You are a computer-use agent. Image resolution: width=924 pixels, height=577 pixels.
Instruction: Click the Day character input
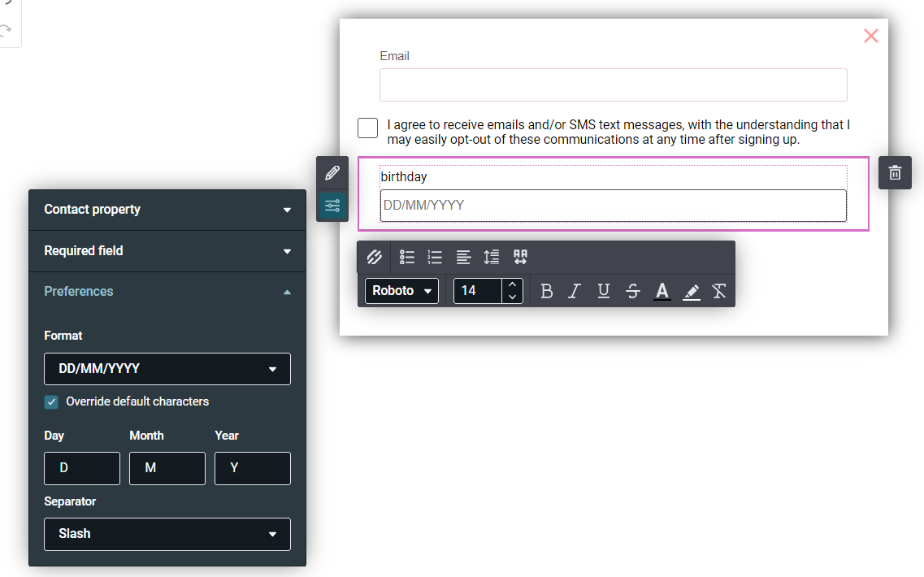82,469
